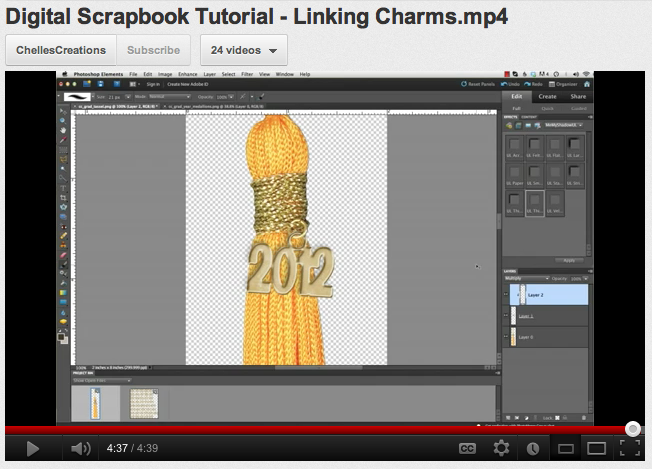Click the video progress scrubber knob
Screen dimensions: 652x469
pos(633,429)
